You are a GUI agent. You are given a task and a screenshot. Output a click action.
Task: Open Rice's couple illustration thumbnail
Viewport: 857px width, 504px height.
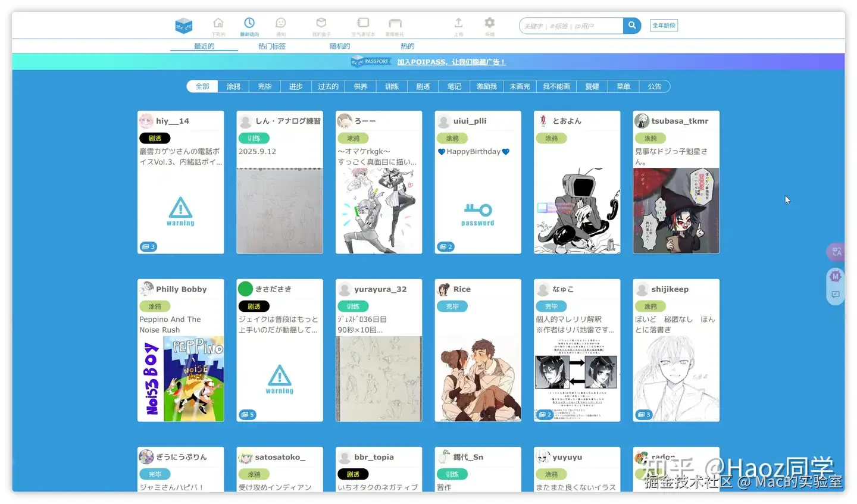click(478, 379)
